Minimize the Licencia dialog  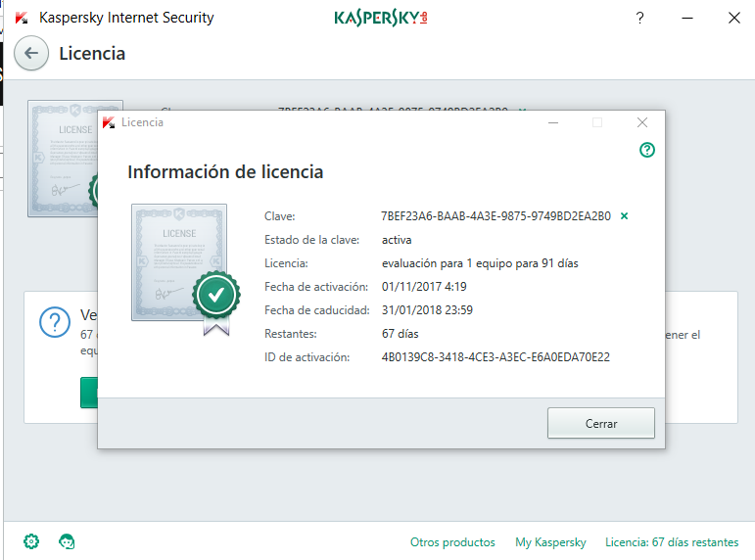pyautogui.click(x=553, y=122)
